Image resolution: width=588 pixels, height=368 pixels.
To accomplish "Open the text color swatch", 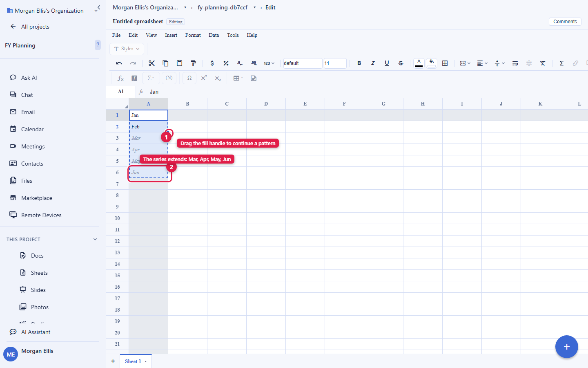I will pyautogui.click(x=419, y=63).
